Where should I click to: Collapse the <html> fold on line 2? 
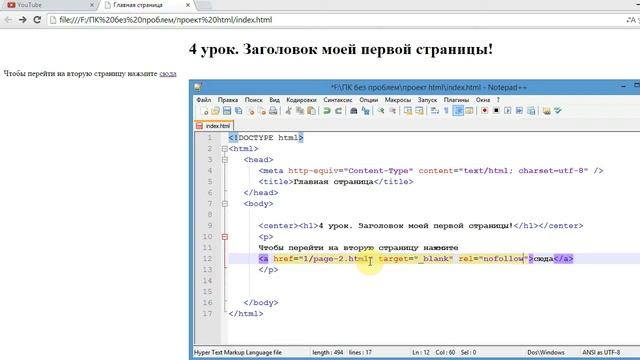(224, 149)
